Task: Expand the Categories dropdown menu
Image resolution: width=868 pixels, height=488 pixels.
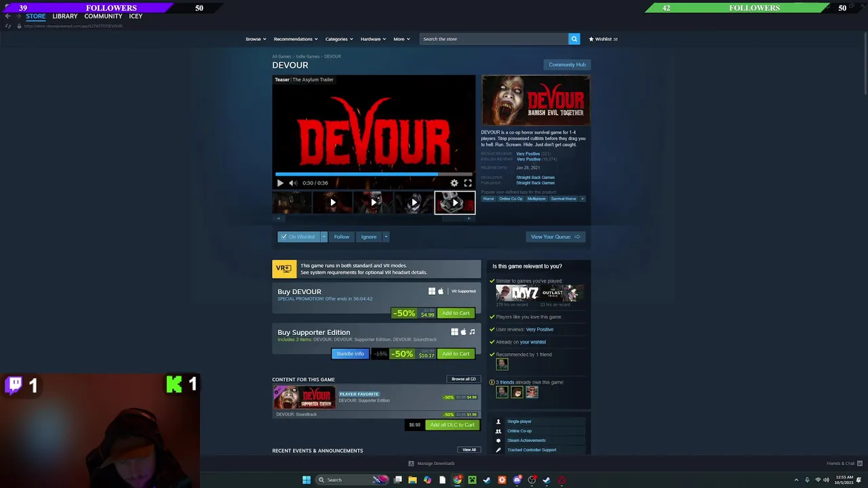Action: tap(339, 39)
